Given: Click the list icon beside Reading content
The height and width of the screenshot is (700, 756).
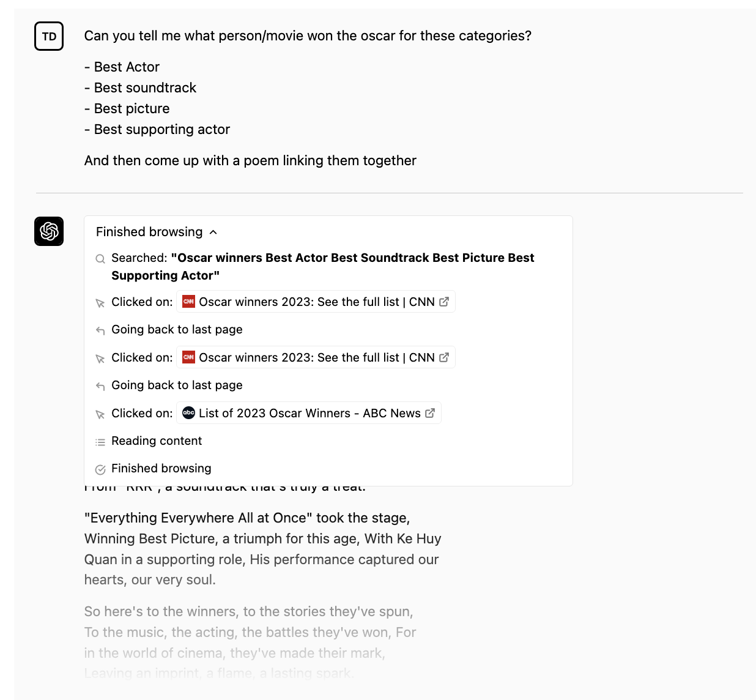Looking at the screenshot, I should click(100, 442).
